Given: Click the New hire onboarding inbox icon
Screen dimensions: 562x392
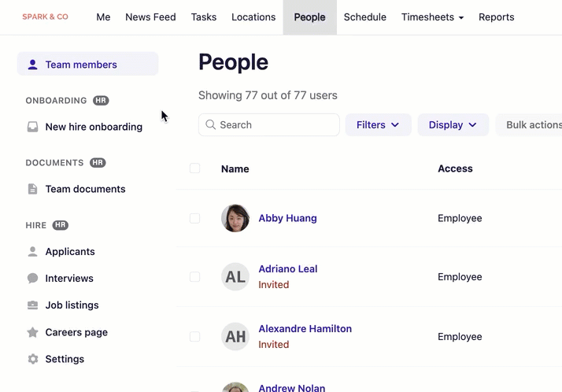Looking at the screenshot, I should tap(32, 127).
